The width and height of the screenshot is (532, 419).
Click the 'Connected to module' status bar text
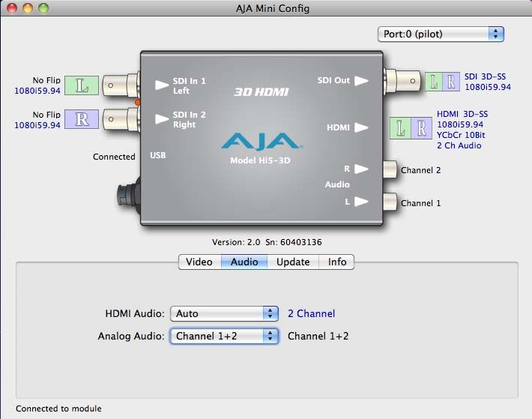pyautogui.click(x=58, y=409)
